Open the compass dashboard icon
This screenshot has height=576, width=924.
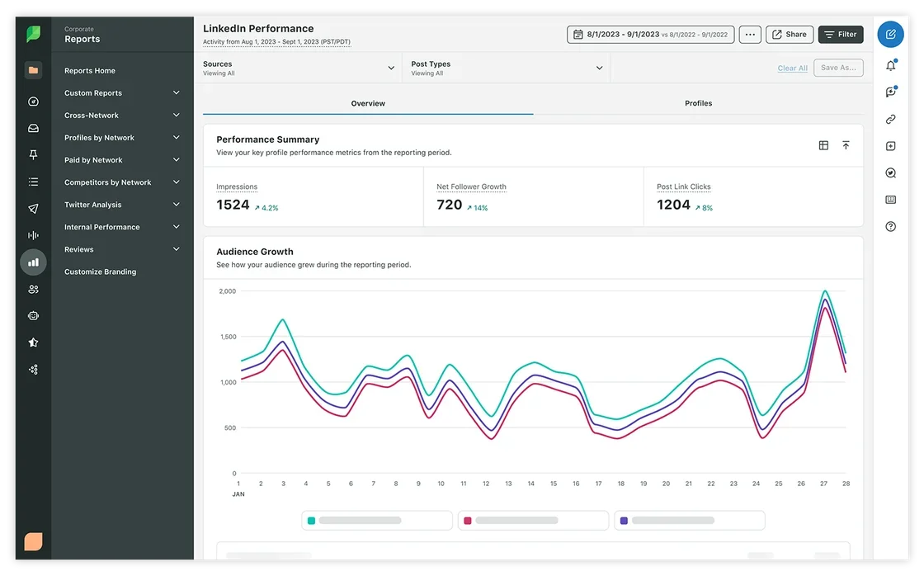point(34,102)
